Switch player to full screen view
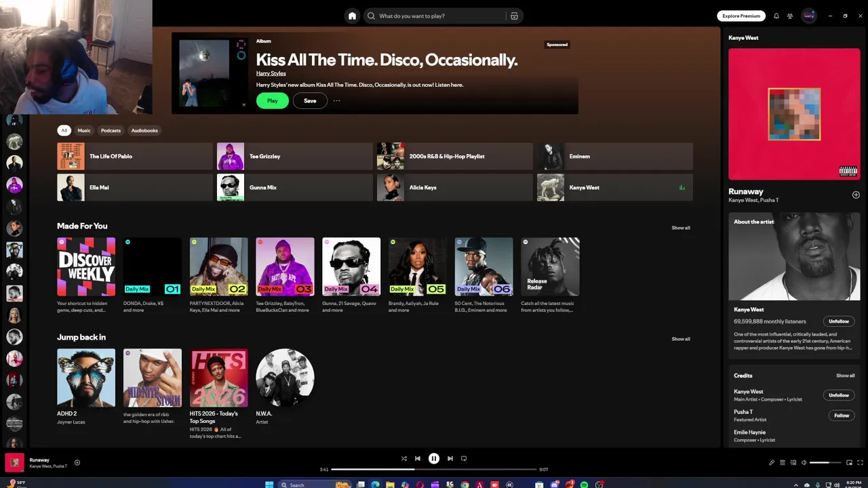Viewport: 868px width, 488px height. tap(860, 462)
